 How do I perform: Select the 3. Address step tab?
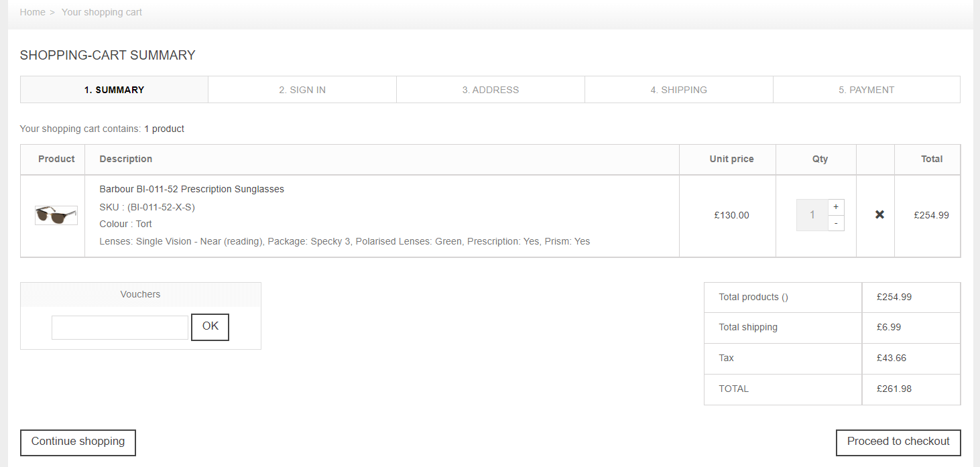pos(491,90)
